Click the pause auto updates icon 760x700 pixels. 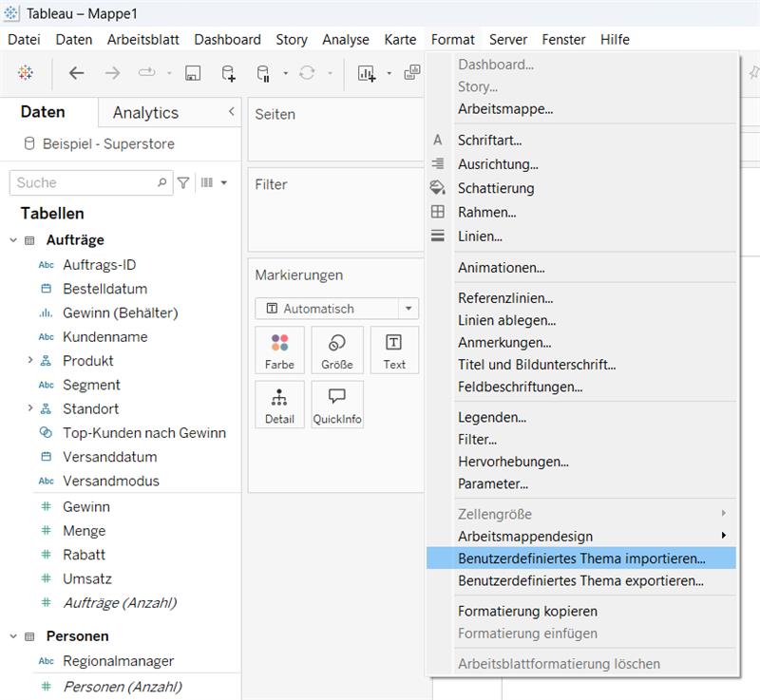pos(263,74)
